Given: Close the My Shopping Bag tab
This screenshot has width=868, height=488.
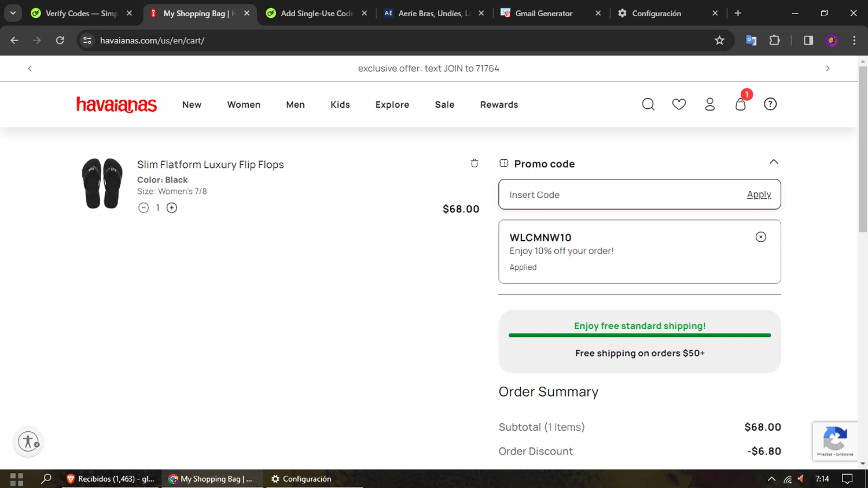Looking at the screenshot, I should tap(247, 13).
